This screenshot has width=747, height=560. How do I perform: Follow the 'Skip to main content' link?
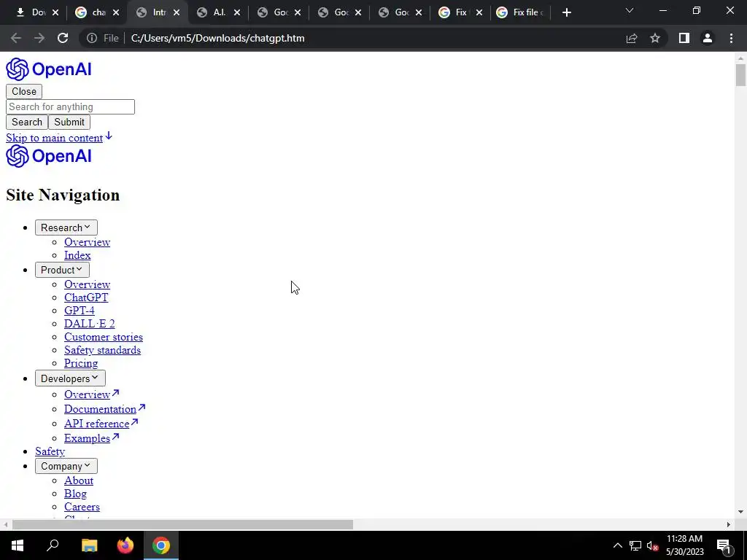coord(54,138)
